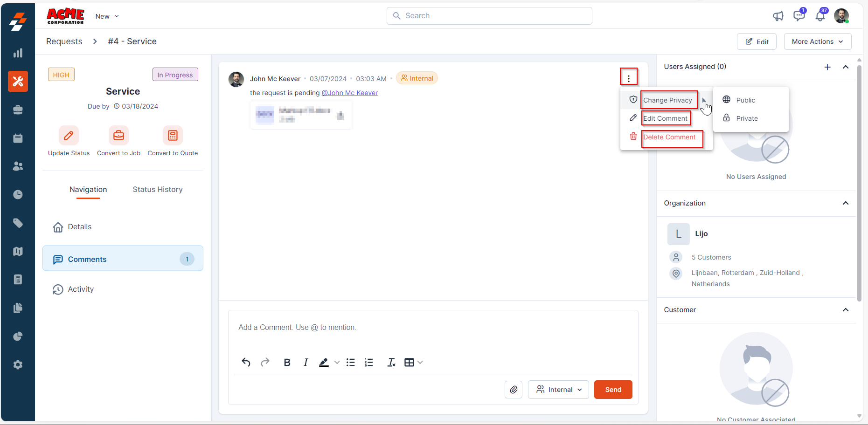
Task: Click the @John Mc Keever mention link
Action: tap(350, 93)
